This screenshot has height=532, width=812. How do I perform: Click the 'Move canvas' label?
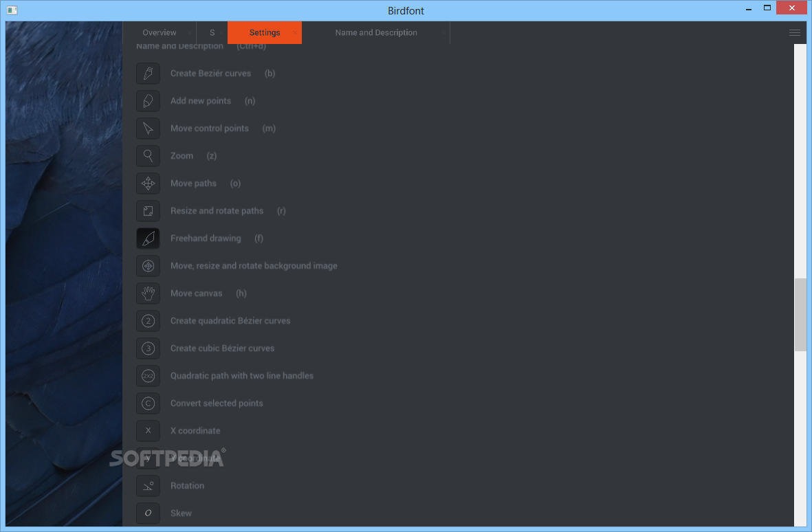tap(196, 293)
